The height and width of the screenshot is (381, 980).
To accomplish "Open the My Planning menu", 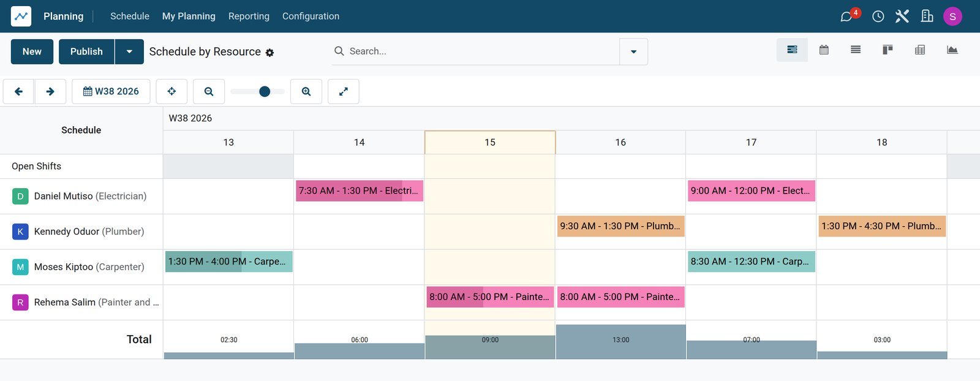I will 189,16.
